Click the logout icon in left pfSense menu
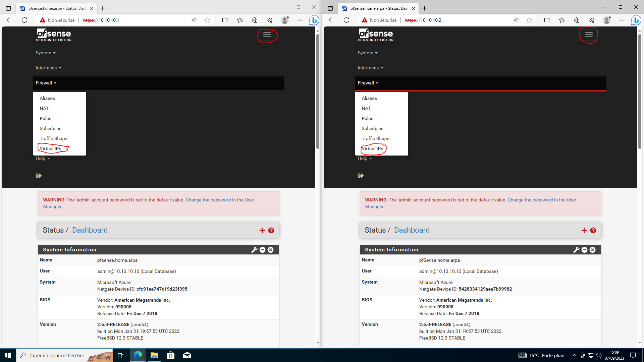 click(x=39, y=176)
